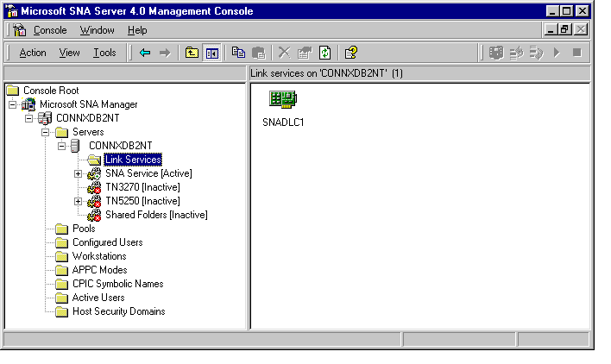This screenshot has height=364, width=611.
Task: Select the Host Security Domains folder
Action: pyautogui.click(x=118, y=311)
